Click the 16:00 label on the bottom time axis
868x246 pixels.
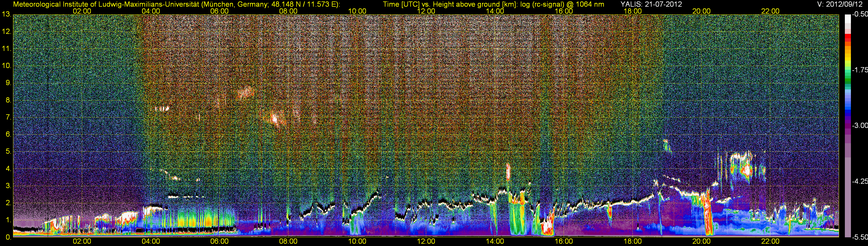(x=564, y=241)
